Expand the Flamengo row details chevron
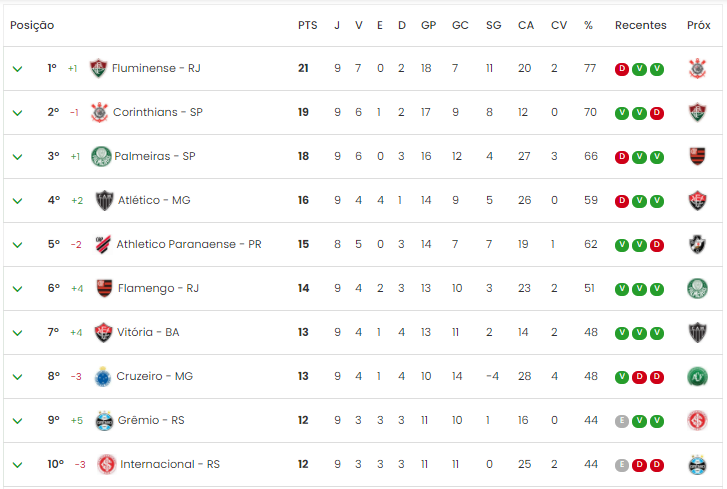Image resolution: width=727 pixels, height=489 pixels. tap(18, 289)
